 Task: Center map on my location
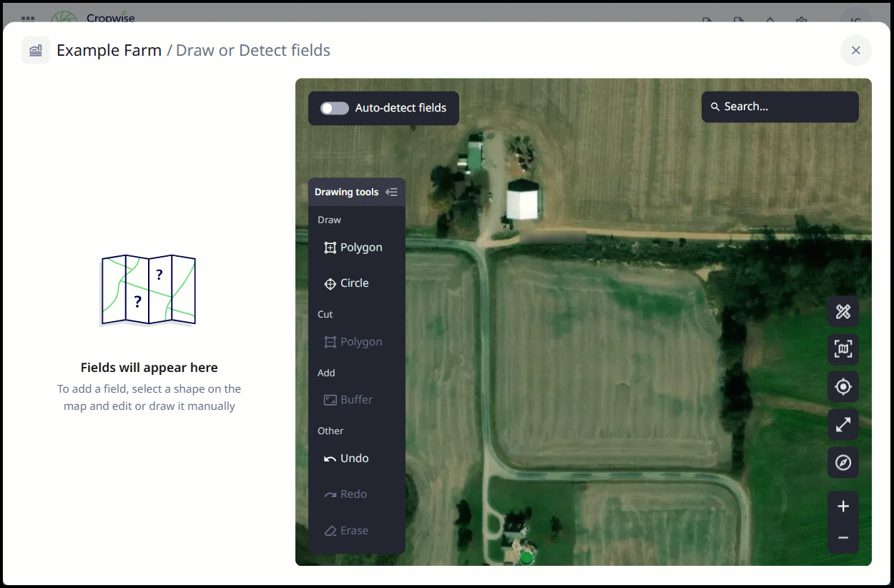(x=843, y=387)
